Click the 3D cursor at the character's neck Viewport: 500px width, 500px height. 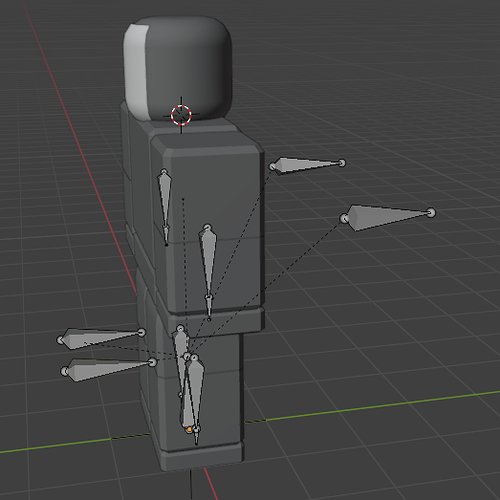181,115
